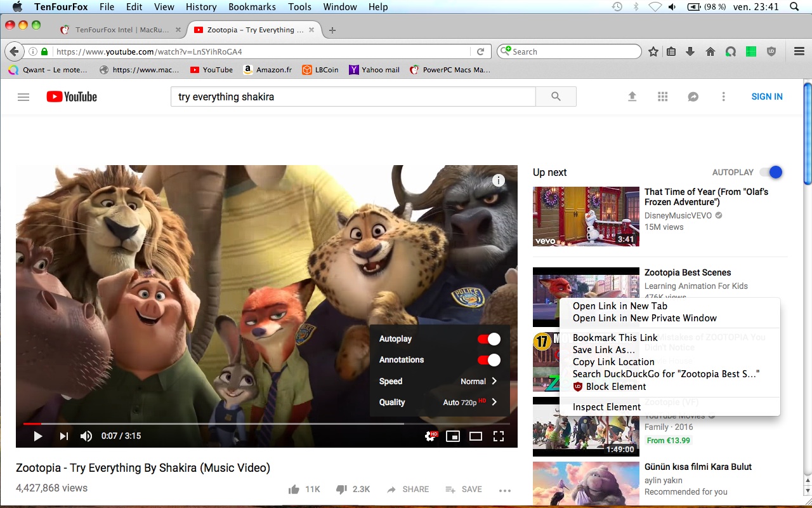This screenshot has width=812, height=508.
Task: Enter full screen mode
Action: (499, 436)
